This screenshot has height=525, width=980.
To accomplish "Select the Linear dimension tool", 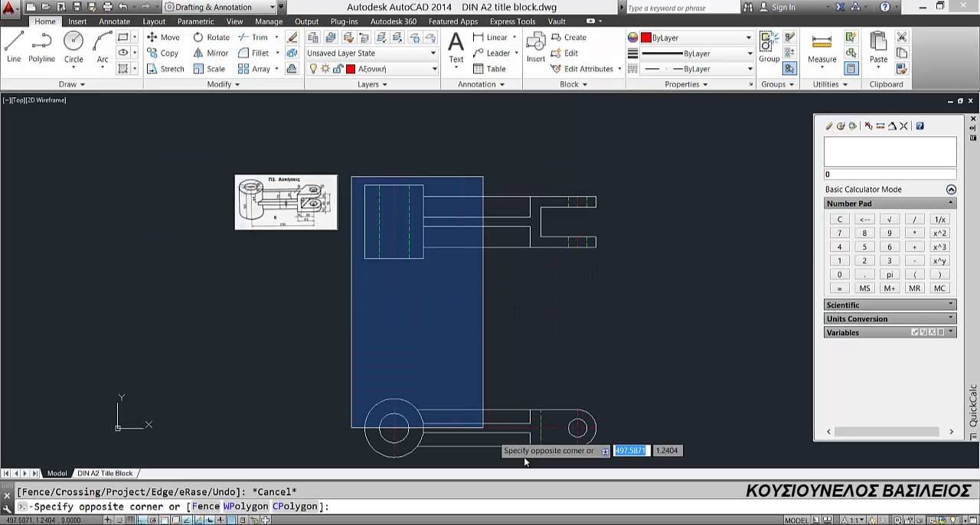I will point(490,37).
